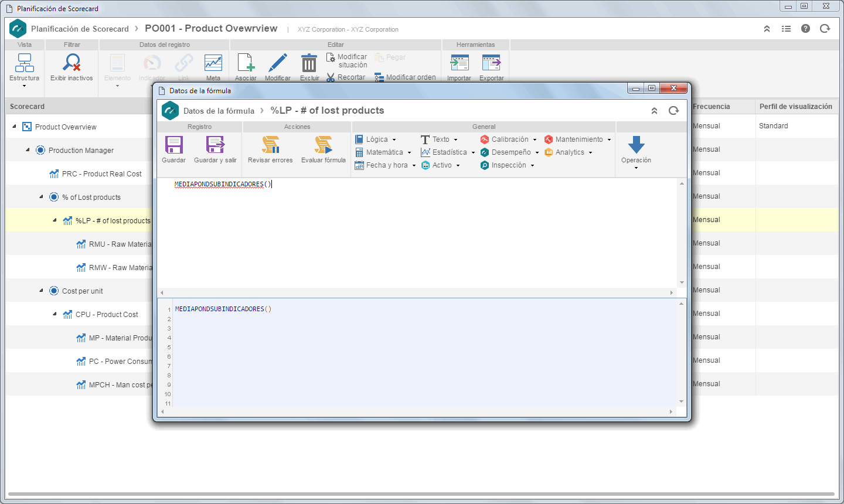This screenshot has width=844, height=504.
Task: Collapse the CPU - Product Cost node
Action: click(55, 314)
